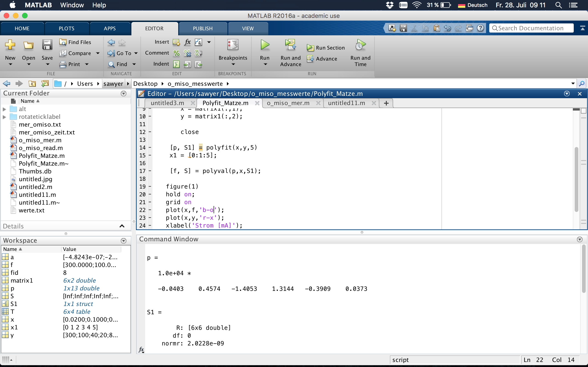Click the editor vertical scrollbar thumb
Viewport: 588px width, 367px height.
(576, 180)
